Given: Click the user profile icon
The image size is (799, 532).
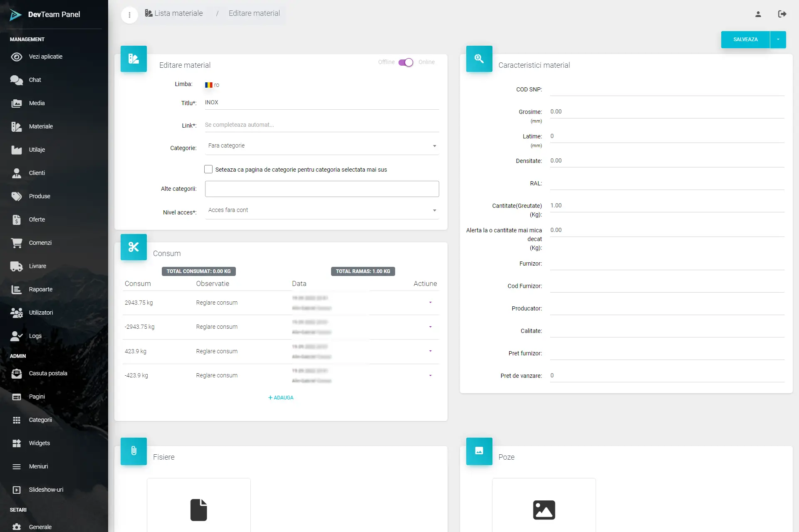Looking at the screenshot, I should click(758, 14).
